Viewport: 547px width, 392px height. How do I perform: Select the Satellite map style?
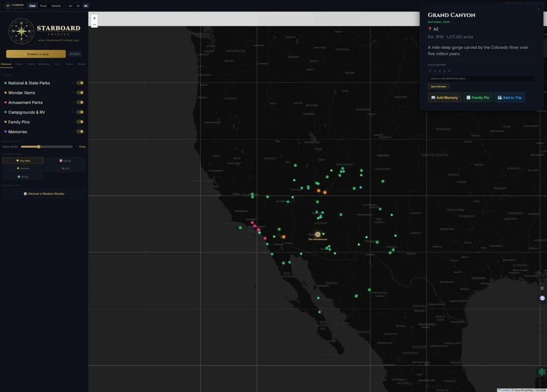click(x=56, y=6)
